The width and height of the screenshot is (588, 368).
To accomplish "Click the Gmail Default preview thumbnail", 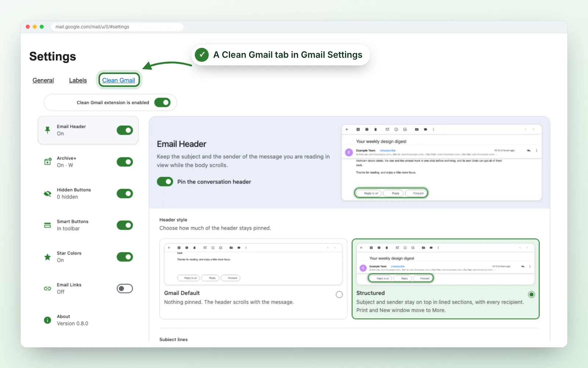I will coord(253,264).
